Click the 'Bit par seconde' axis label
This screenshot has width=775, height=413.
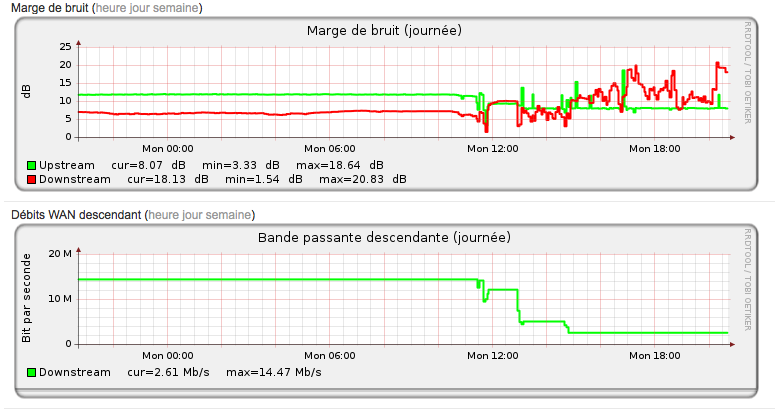point(26,298)
